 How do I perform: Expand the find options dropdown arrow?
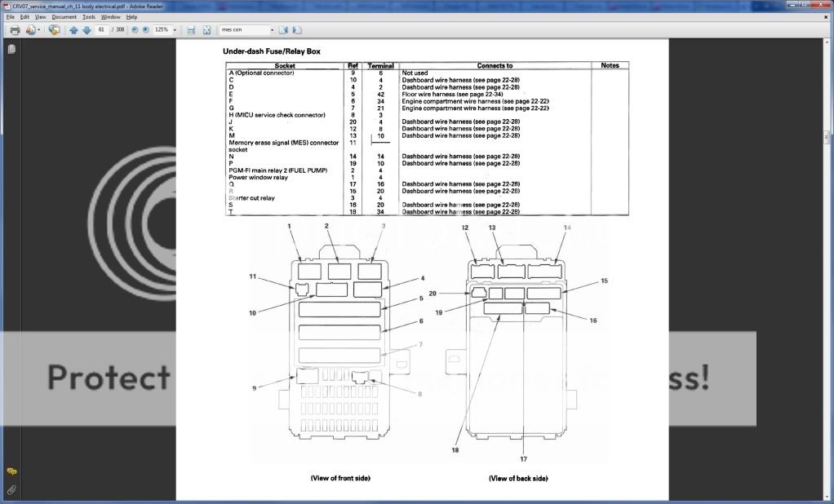[x=272, y=30]
